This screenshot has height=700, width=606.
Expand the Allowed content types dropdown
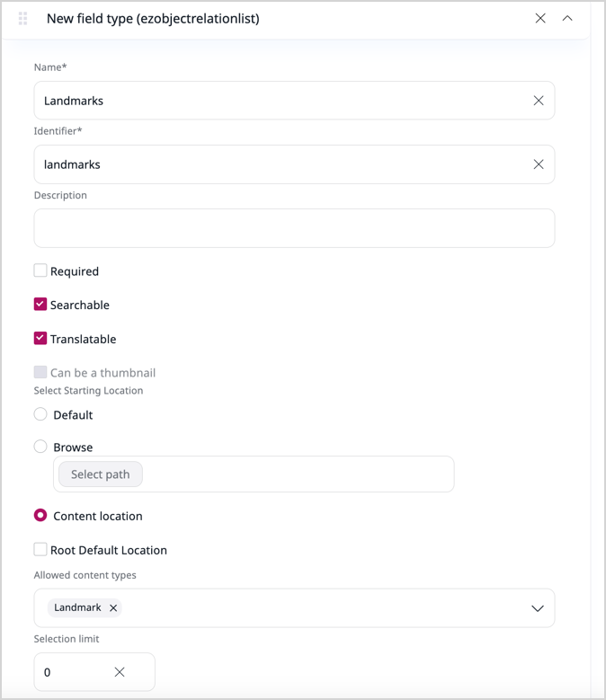click(537, 608)
